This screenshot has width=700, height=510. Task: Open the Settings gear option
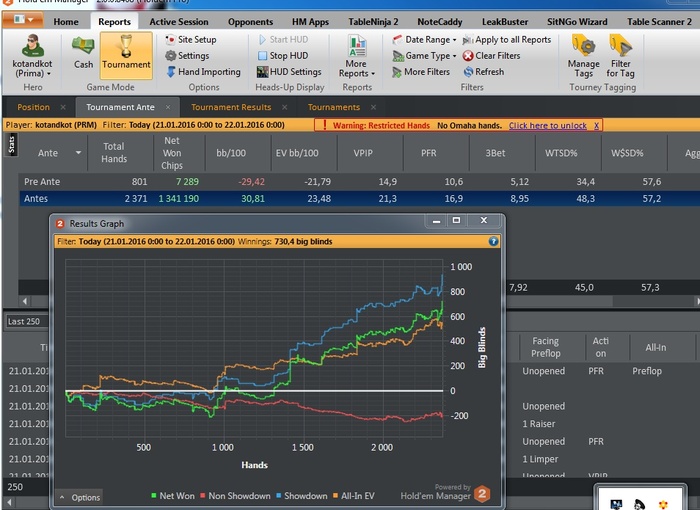187,56
